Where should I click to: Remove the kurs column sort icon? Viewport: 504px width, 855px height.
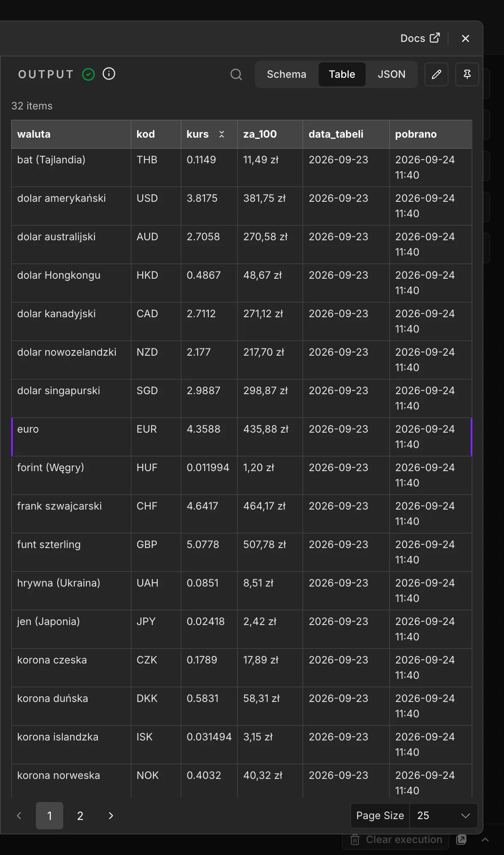(x=222, y=134)
